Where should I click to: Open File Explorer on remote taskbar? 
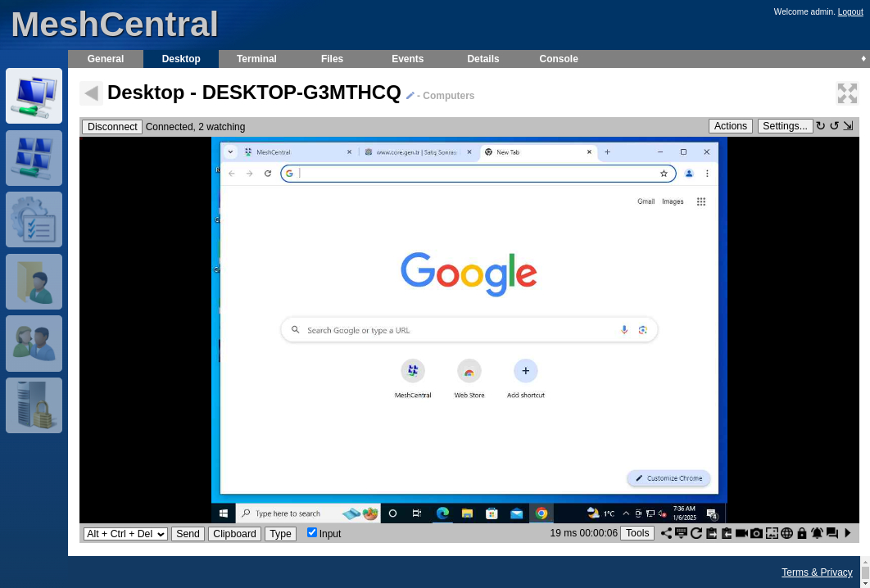tap(467, 513)
